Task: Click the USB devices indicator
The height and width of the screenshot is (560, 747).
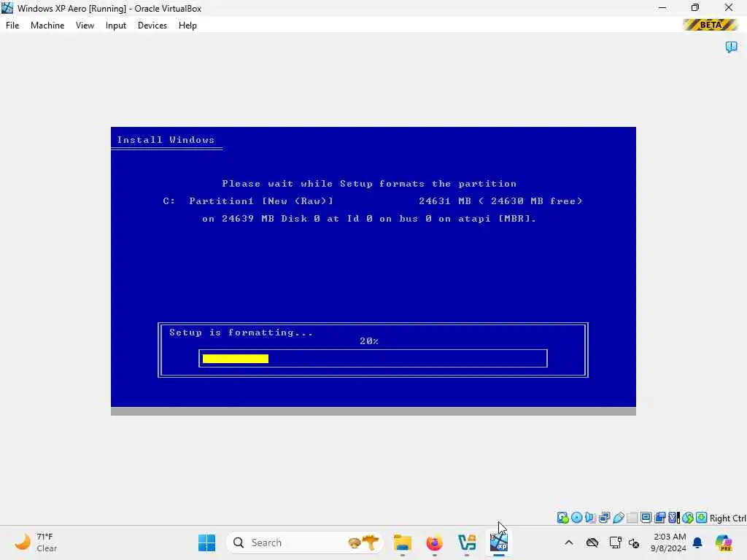Action: click(x=619, y=518)
